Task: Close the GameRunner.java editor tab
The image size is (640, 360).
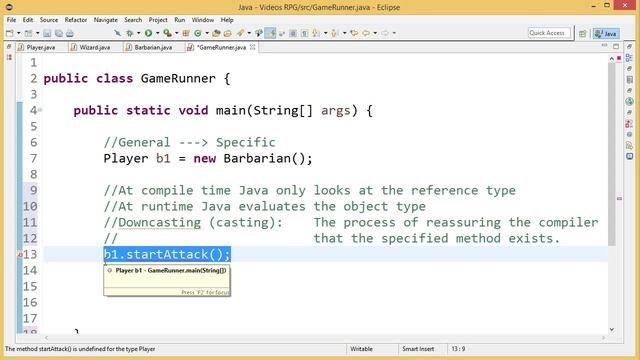Action: [253, 47]
